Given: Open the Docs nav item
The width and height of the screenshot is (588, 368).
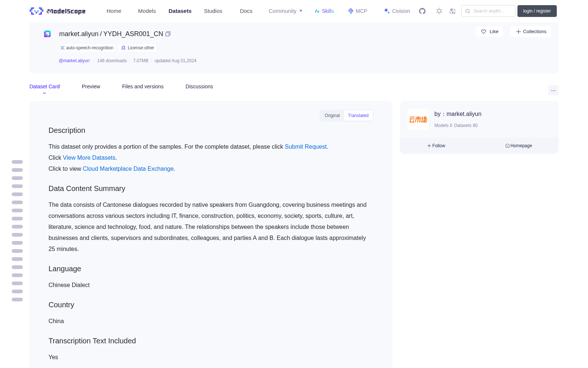Looking at the screenshot, I should pyautogui.click(x=246, y=11).
